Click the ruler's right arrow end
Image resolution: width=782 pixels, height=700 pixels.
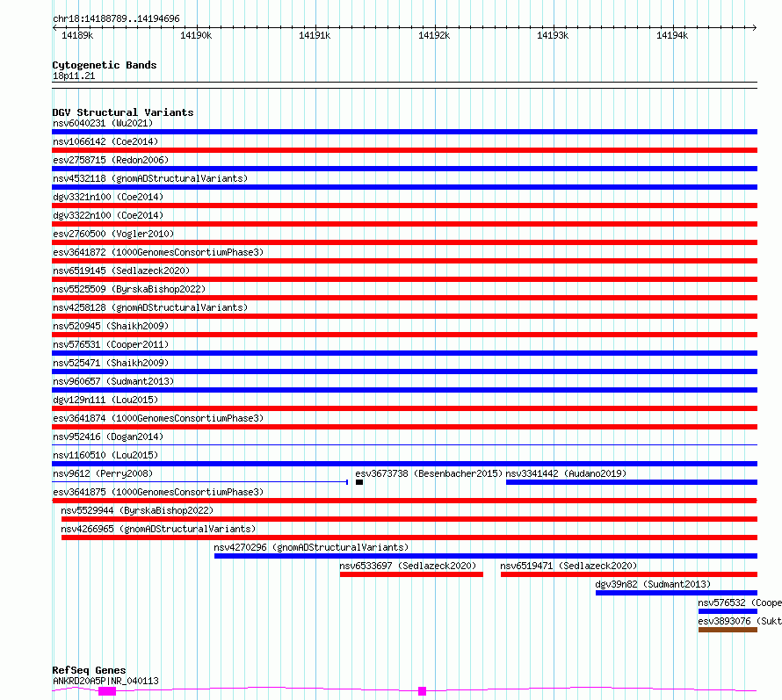(755, 28)
